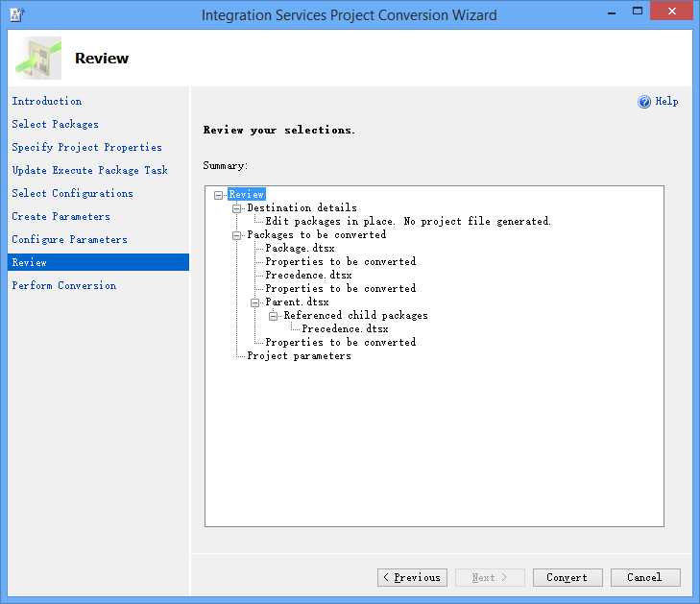Jump to the Create Parameters step
This screenshot has width=700, height=604.
[60, 216]
